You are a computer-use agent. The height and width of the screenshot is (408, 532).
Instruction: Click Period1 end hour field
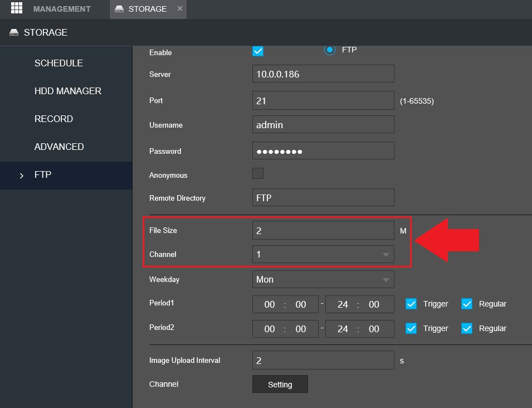tap(343, 304)
